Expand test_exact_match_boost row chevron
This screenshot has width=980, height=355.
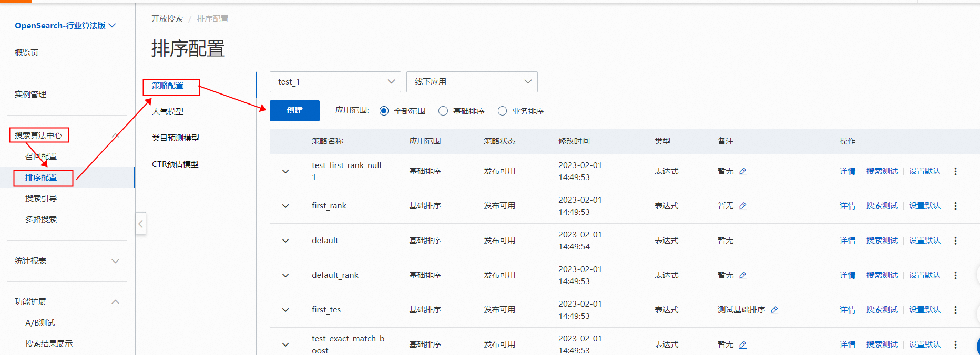coord(285,344)
